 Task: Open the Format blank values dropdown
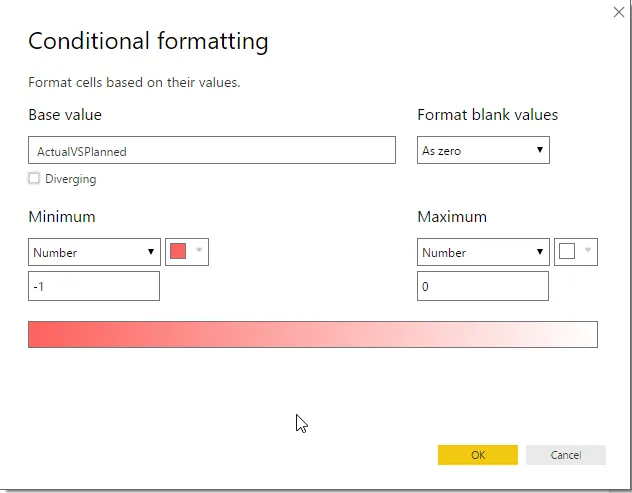pyautogui.click(x=483, y=151)
